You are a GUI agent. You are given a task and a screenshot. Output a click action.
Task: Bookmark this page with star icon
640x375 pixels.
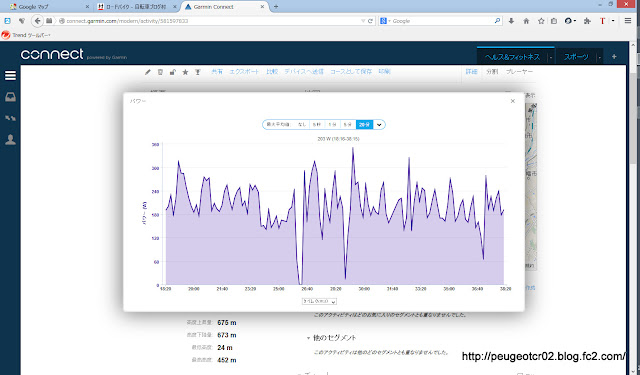click(x=541, y=21)
